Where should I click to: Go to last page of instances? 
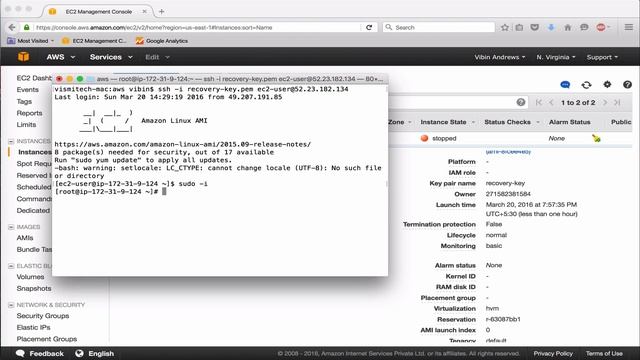tap(617, 102)
